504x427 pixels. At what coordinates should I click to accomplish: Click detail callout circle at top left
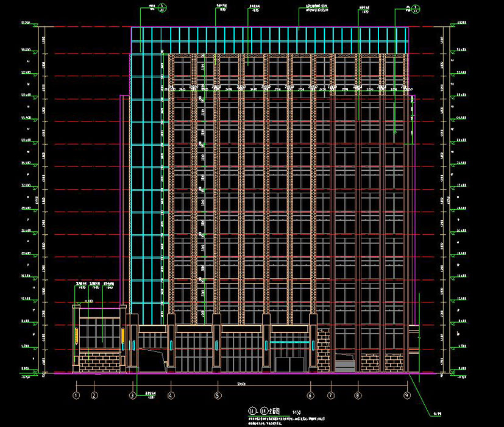(x=163, y=8)
